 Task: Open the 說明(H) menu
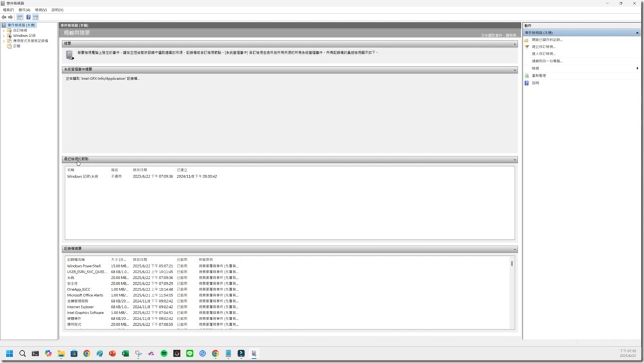tap(58, 10)
